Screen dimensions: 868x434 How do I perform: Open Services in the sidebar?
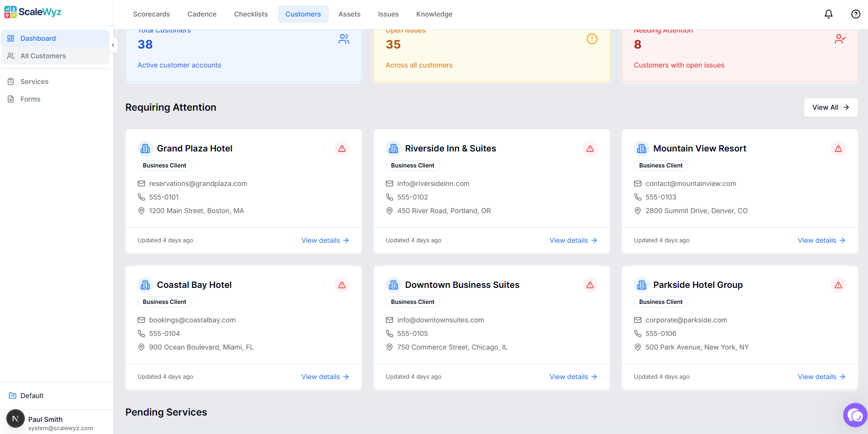tap(55, 82)
